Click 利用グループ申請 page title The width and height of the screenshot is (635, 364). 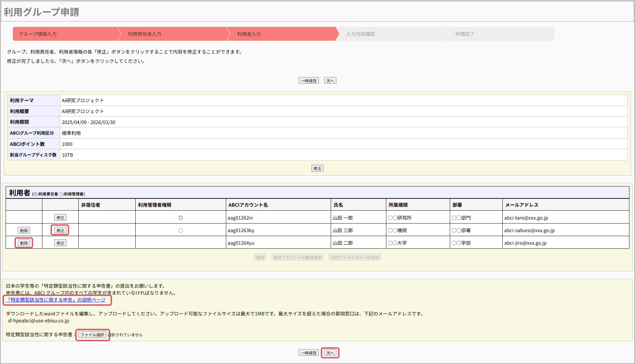click(41, 12)
